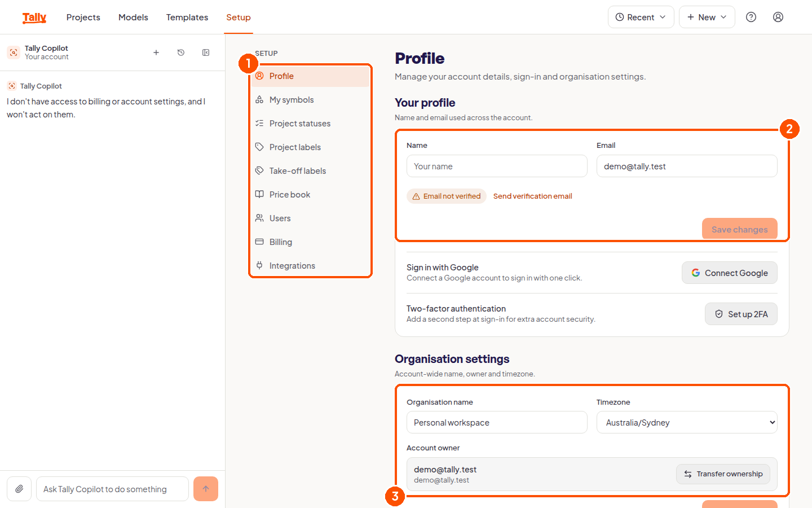The image size is (812, 508).
Task: Focus the Ask Tally Copilot input
Action: click(112, 489)
